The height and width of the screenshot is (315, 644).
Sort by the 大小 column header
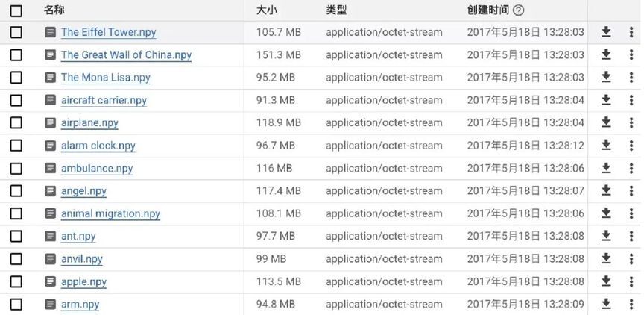click(266, 10)
